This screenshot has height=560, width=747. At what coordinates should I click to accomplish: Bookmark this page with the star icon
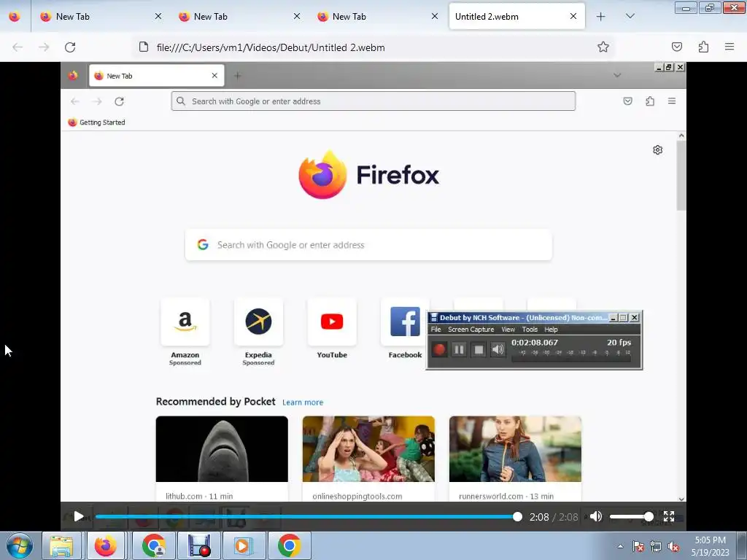[x=603, y=47]
